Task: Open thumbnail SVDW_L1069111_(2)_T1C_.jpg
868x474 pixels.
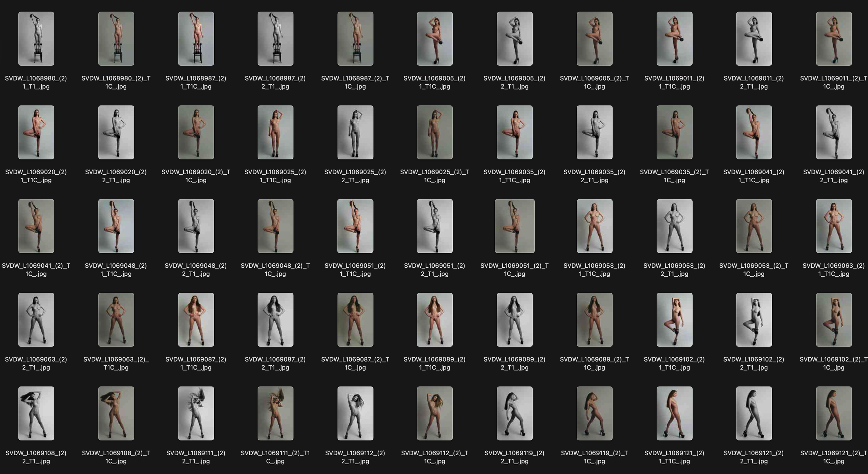Action: coord(274,413)
